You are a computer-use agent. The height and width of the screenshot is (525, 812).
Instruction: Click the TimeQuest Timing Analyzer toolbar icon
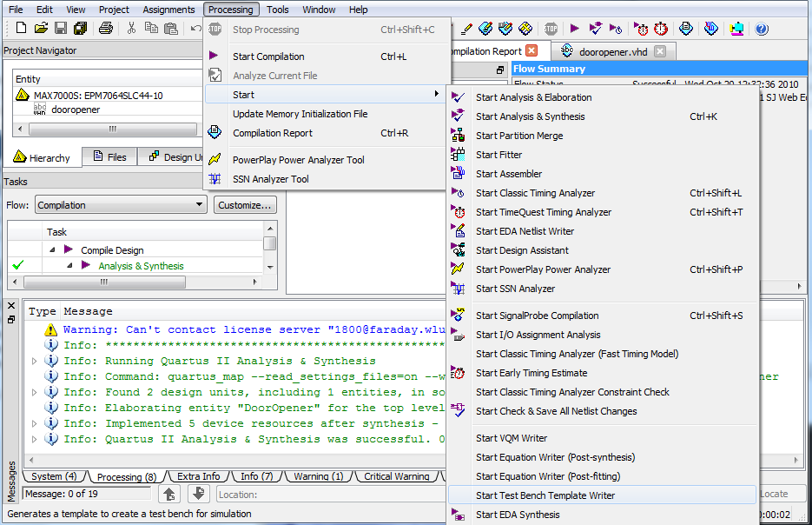[x=661, y=29]
